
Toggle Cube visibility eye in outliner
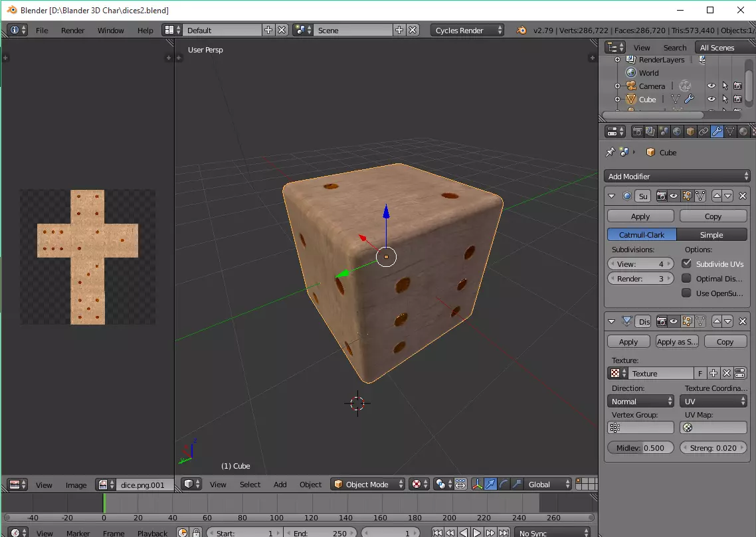pos(711,99)
